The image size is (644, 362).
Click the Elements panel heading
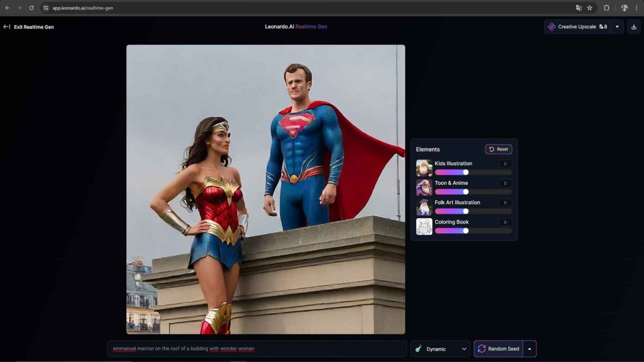pos(428,150)
